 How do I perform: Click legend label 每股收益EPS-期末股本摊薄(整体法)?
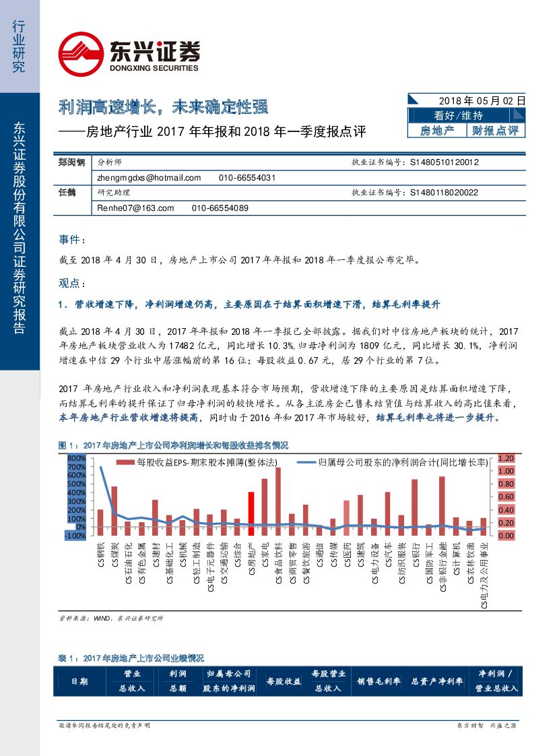point(207,462)
